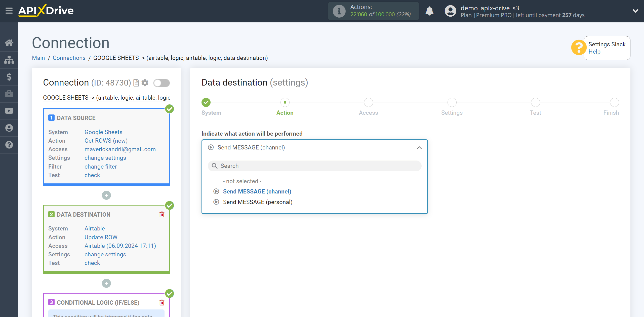Screen dimensions: 644x317
Task: Select Send MESSAGE personal option
Action: pyautogui.click(x=258, y=202)
